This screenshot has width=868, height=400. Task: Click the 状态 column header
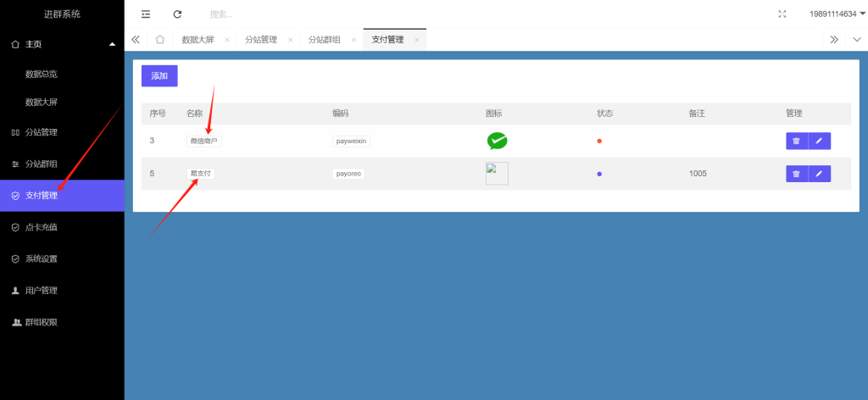coord(605,114)
